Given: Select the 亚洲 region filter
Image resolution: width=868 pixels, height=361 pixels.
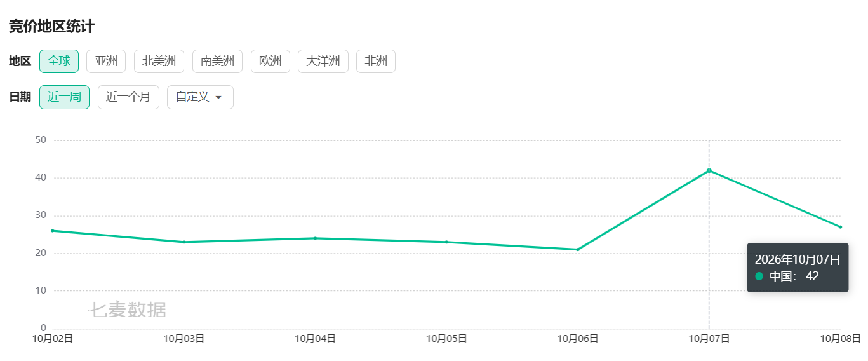Looking at the screenshot, I should 106,62.
